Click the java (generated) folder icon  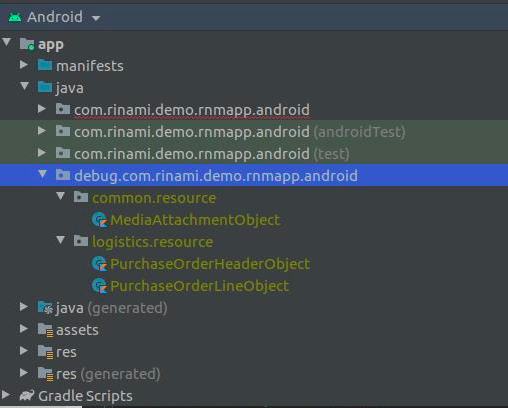coord(45,308)
